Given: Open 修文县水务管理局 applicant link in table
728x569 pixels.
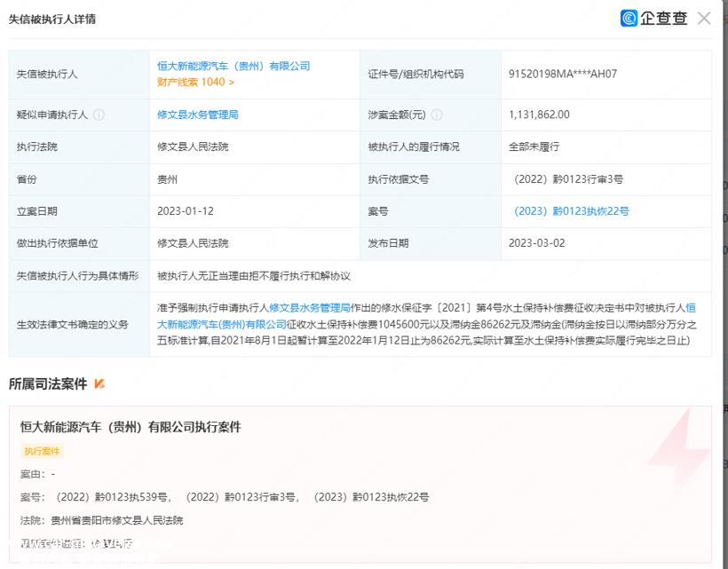Looking at the screenshot, I should (x=198, y=115).
